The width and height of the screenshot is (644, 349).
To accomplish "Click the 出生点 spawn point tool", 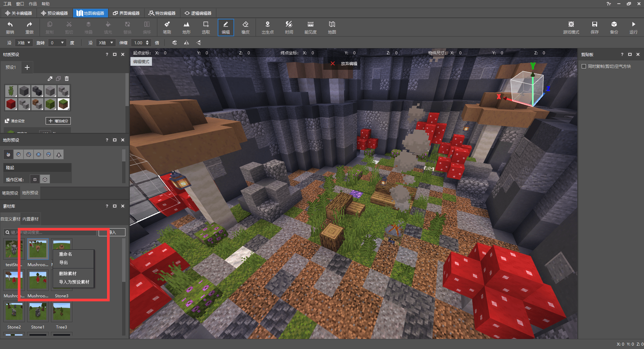I will pos(268,27).
